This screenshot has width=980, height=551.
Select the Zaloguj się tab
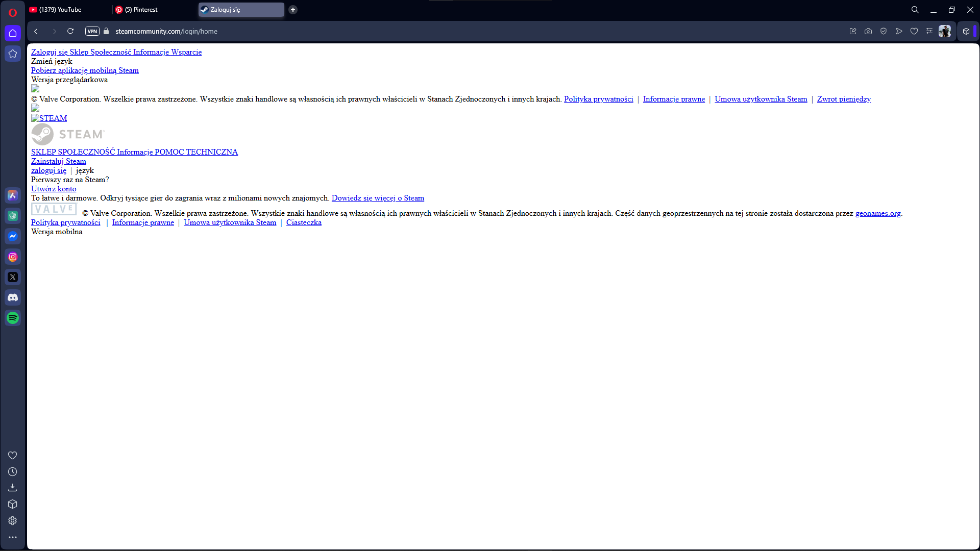click(x=241, y=10)
